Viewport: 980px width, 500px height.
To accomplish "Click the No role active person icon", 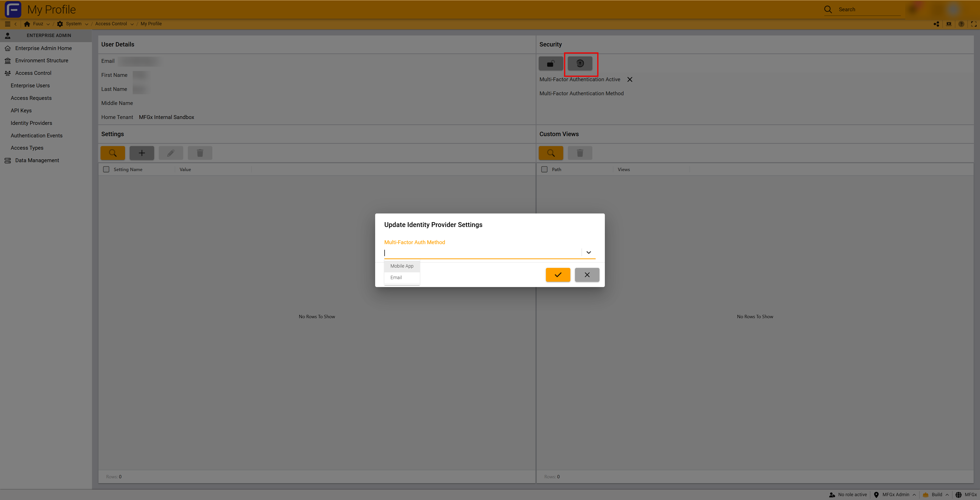I will tap(832, 495).
